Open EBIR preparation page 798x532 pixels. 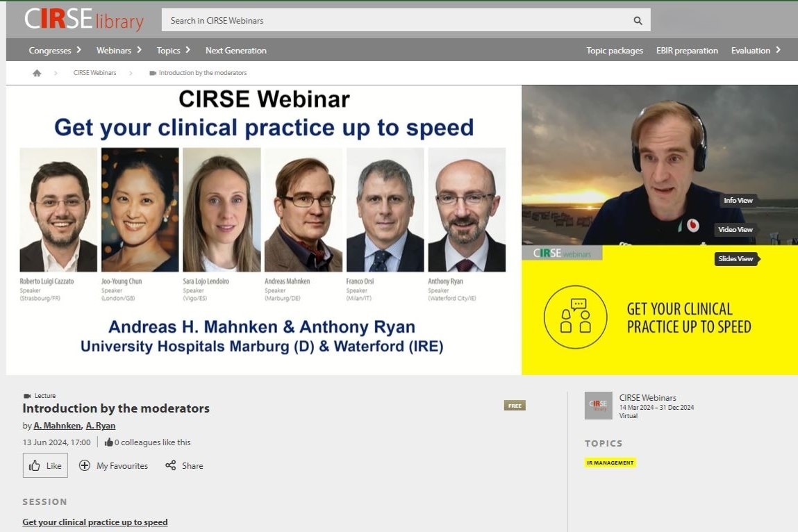687,51
